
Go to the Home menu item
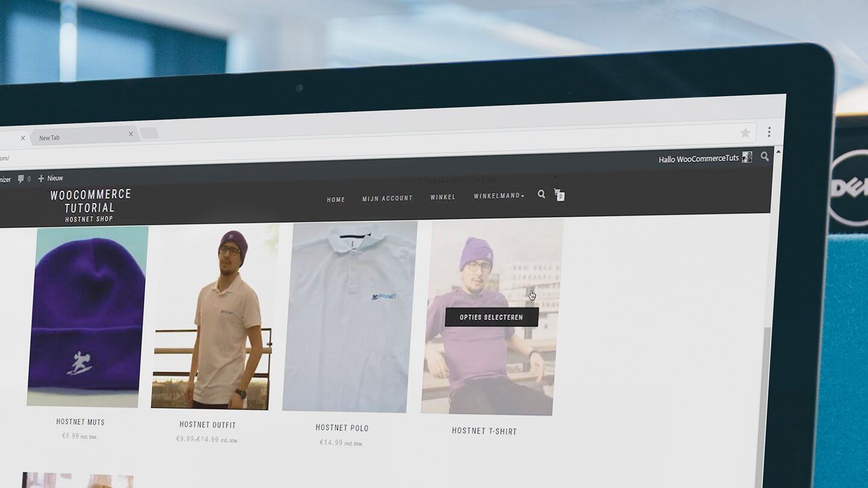tap(336, 200)
